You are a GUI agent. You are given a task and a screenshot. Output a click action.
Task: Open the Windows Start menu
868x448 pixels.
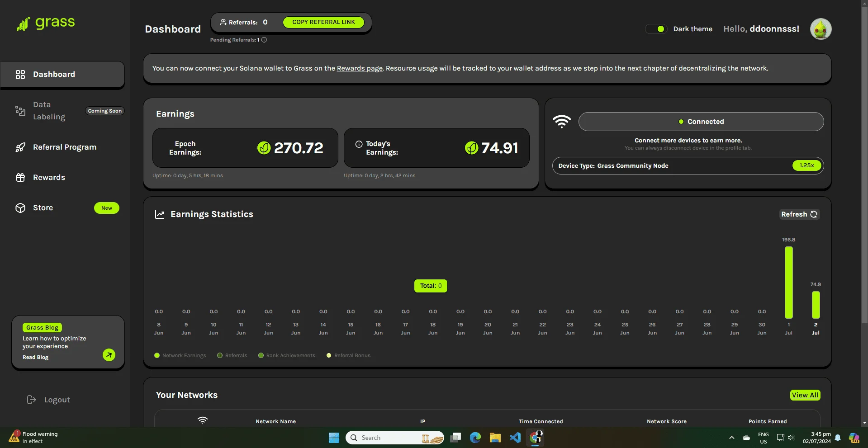(x=334, y=438)
